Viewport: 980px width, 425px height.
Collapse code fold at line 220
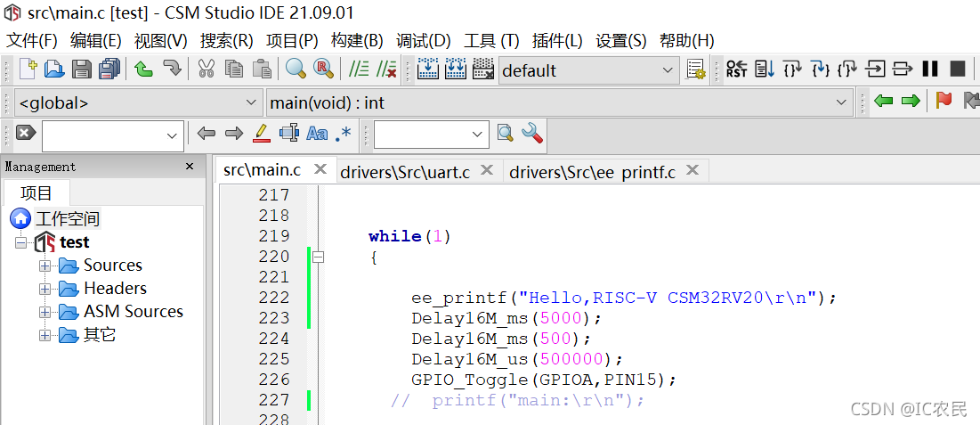click(318, 257)
